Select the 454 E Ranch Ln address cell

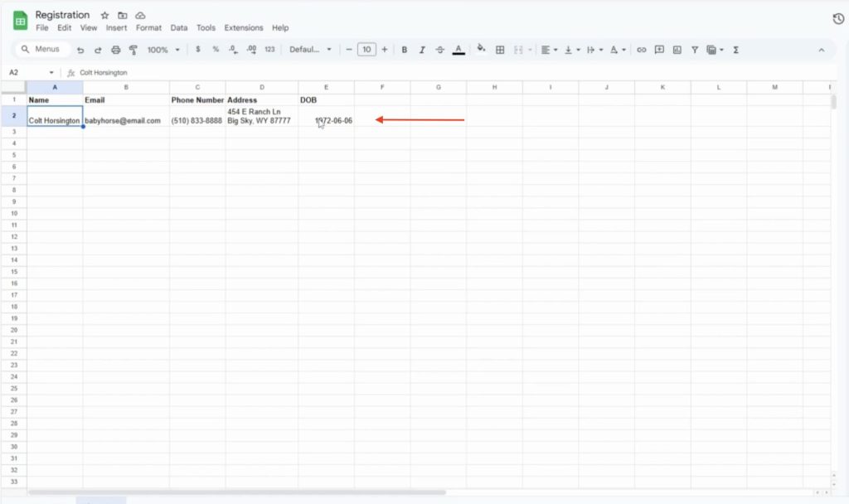pyautogui.click(x=261, y=116)
